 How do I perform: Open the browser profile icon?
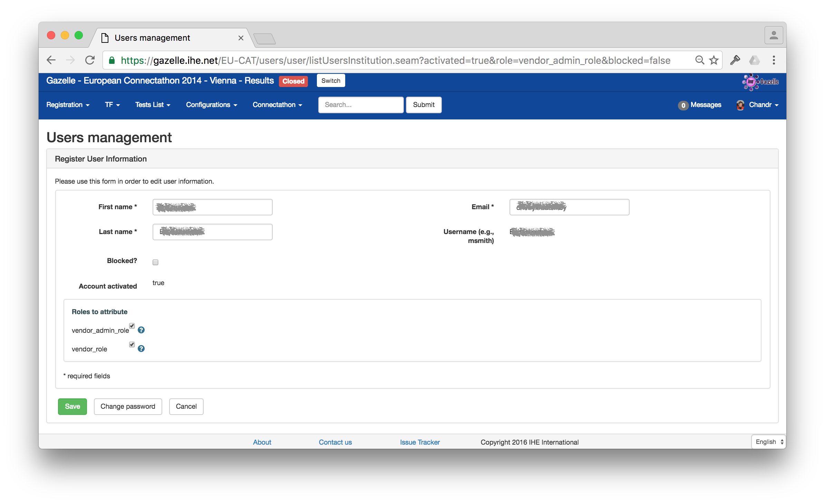click(773, 35)
